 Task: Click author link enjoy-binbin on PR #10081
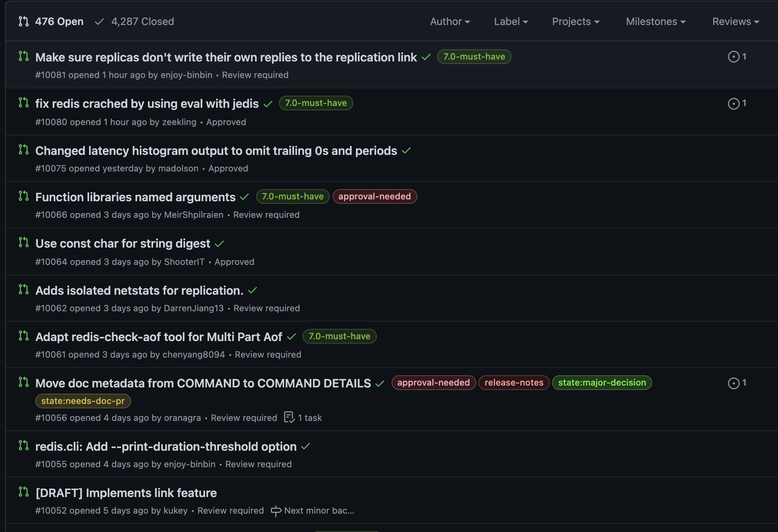tap(186, 75)
